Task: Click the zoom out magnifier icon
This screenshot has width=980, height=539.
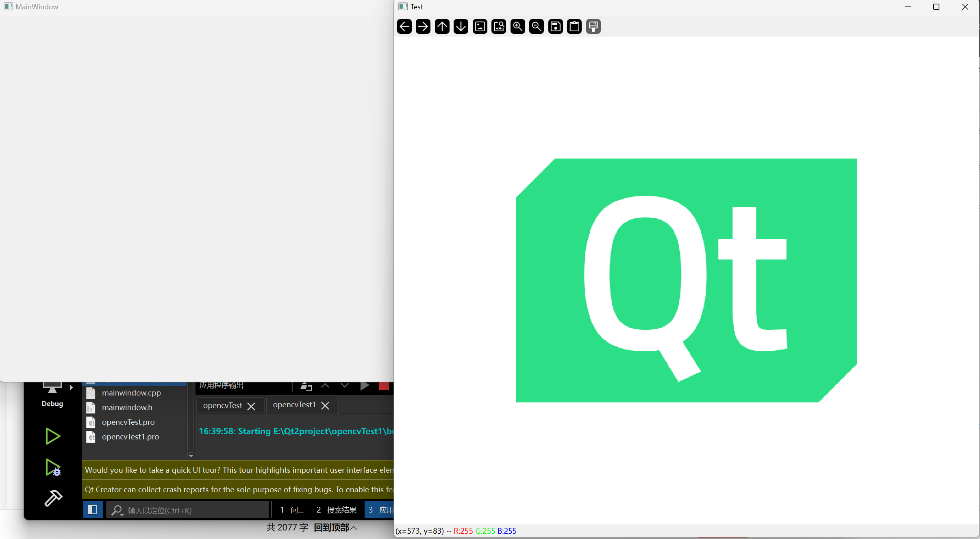Action: 537,27
